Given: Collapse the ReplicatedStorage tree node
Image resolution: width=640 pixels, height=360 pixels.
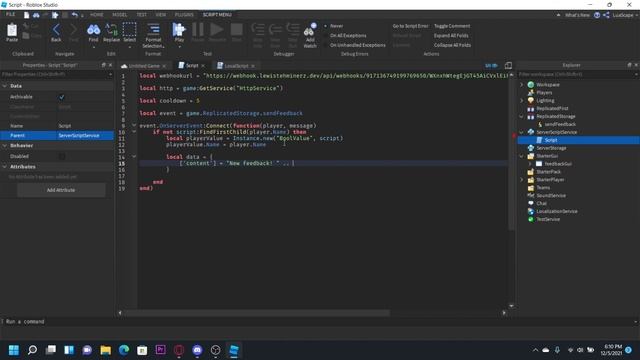Looking at the screenshot, I should [521, 116].
